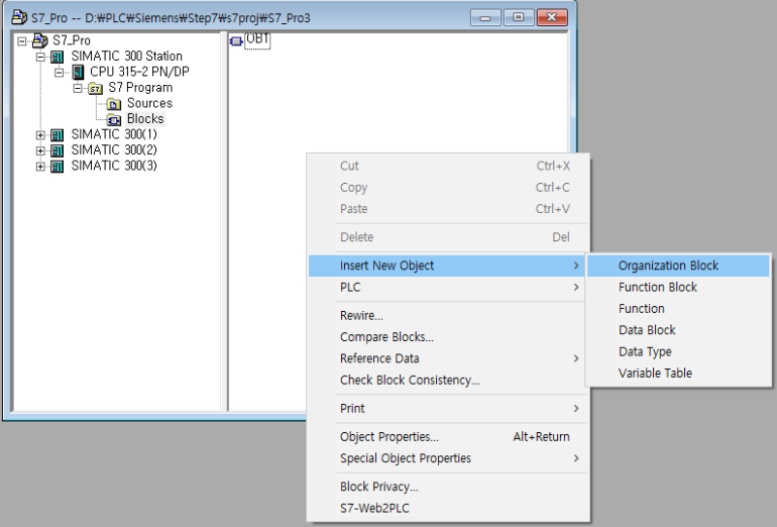Click the Paste menu entry
This screenshot has height=527, width=777.
tap(447, 209)
